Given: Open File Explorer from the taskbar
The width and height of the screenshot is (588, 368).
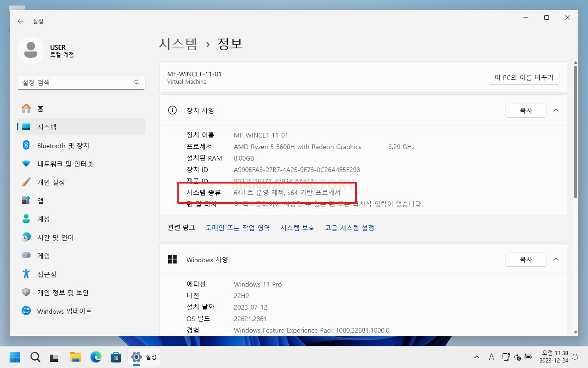Looking at the screenshot, I should (75, 357).
